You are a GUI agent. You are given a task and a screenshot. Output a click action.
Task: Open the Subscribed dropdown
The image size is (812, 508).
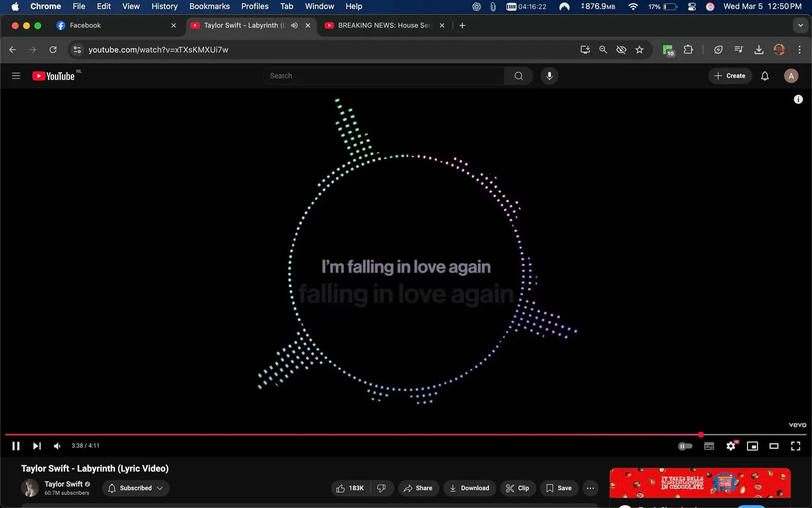coord(135,488)
